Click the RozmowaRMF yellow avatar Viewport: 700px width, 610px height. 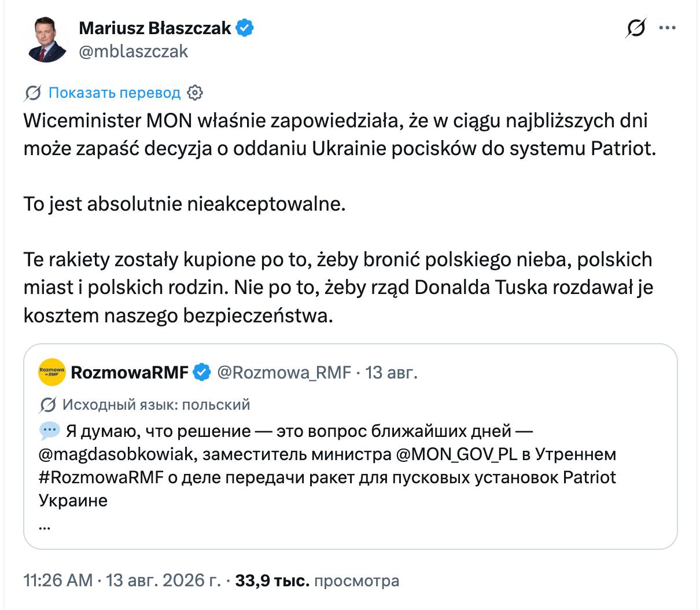pyautogui.click(x=52, y=372)
